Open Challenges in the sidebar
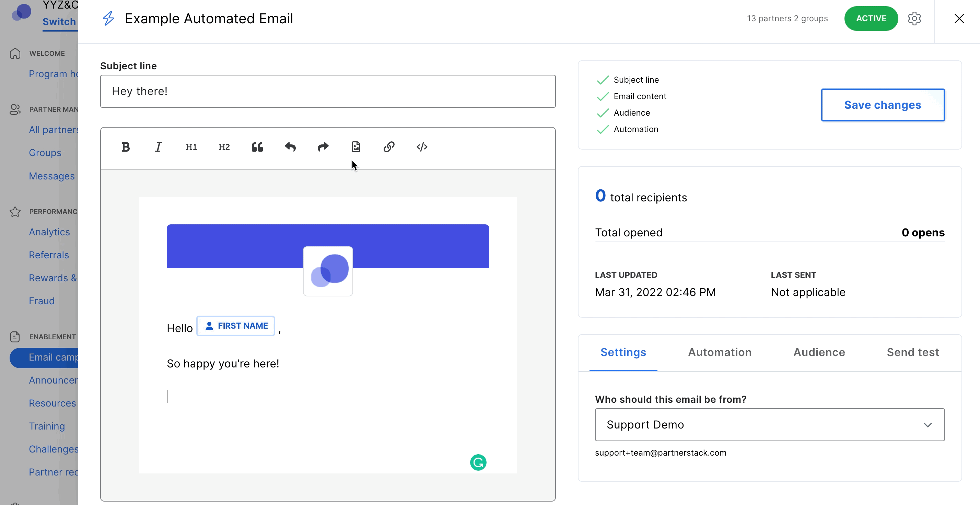 click(x=54, y=449)
